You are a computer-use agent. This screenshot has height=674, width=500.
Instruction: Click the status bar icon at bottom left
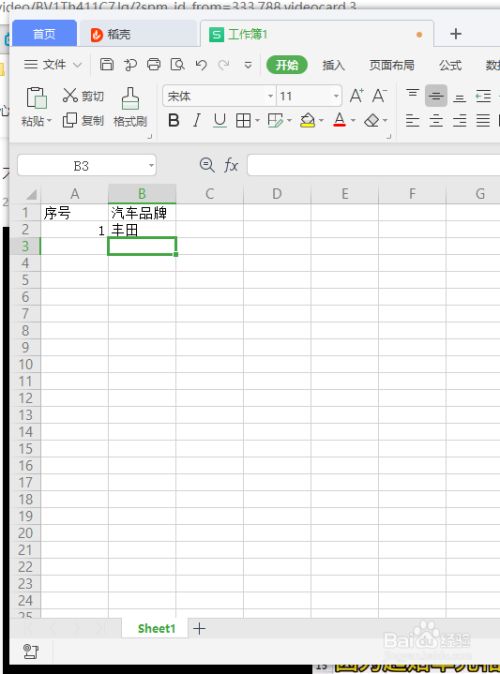[31, 652]
